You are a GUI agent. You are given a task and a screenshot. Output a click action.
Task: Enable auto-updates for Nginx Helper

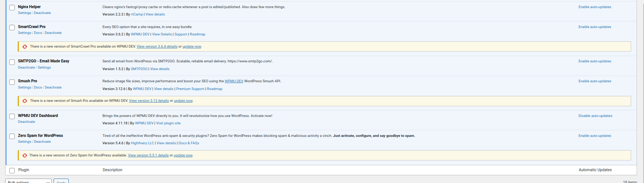point(594,7)
